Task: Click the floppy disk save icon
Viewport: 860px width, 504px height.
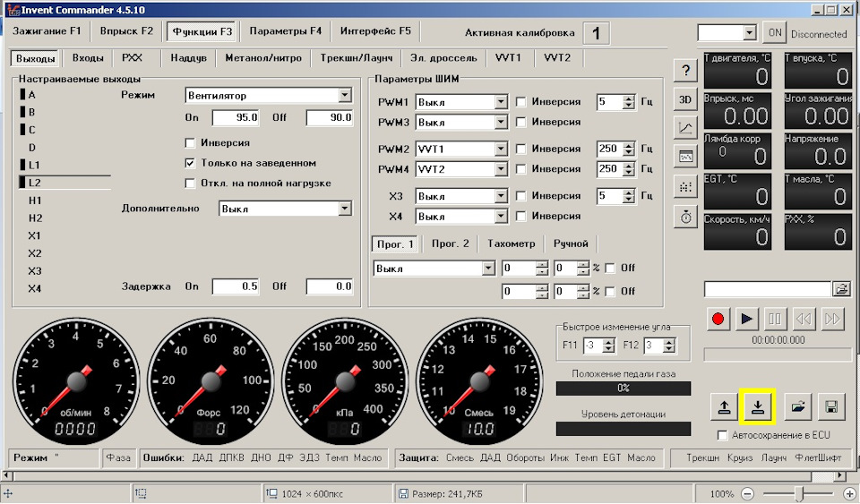Action: pos(830,407)
